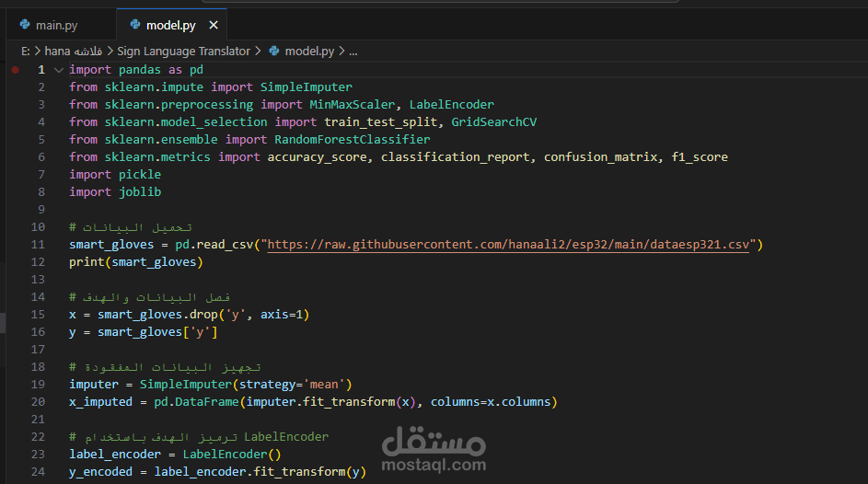Click the E: drive breadcrumb
This screenshot has height=484, width=868.
(26, 51)
